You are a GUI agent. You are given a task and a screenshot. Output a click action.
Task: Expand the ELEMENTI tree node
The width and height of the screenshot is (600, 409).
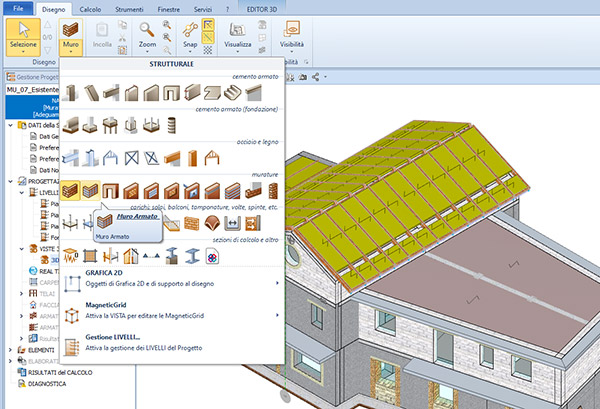[x=11, y=350]
